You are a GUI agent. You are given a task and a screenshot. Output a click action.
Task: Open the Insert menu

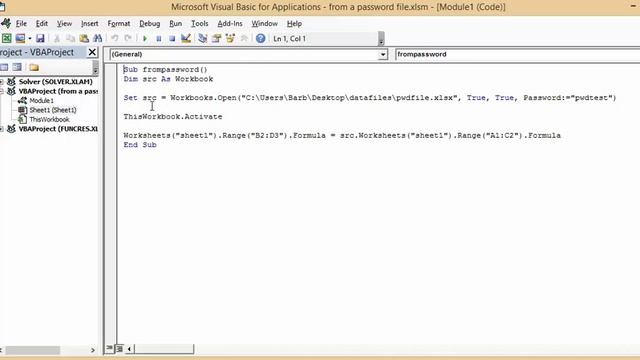click(89, 24)
